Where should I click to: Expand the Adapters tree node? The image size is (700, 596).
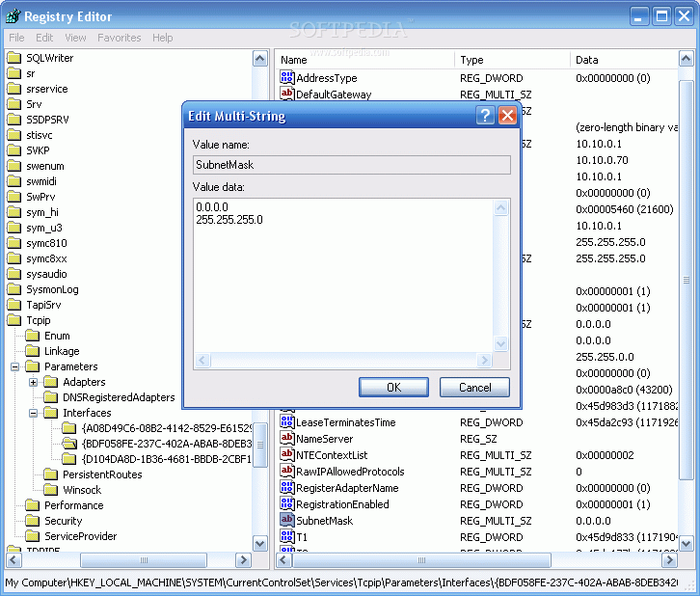[34, 382]
